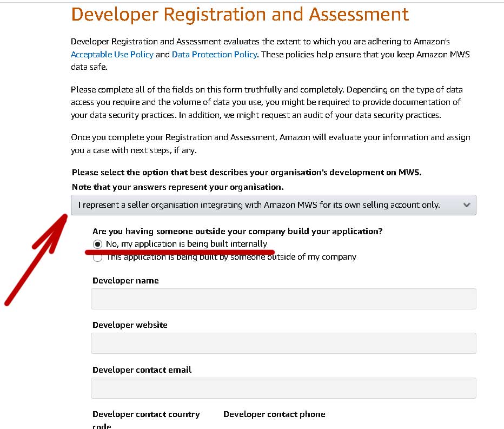Select the Developer website field label
The width and height of the screenshot is (504, 429).
pos(130,325)
